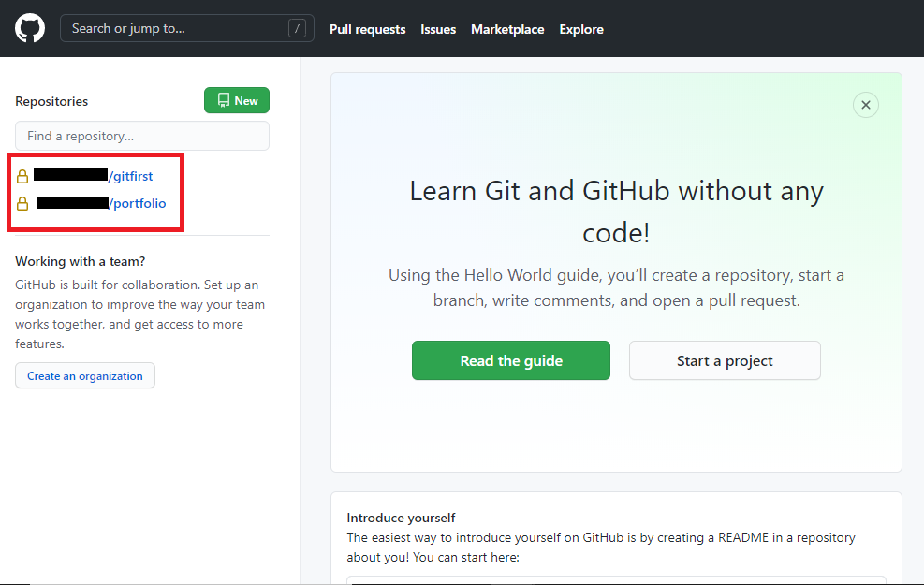
Task: Click the 'Find a repository...' filter field
Action: (x=142, y=136)
